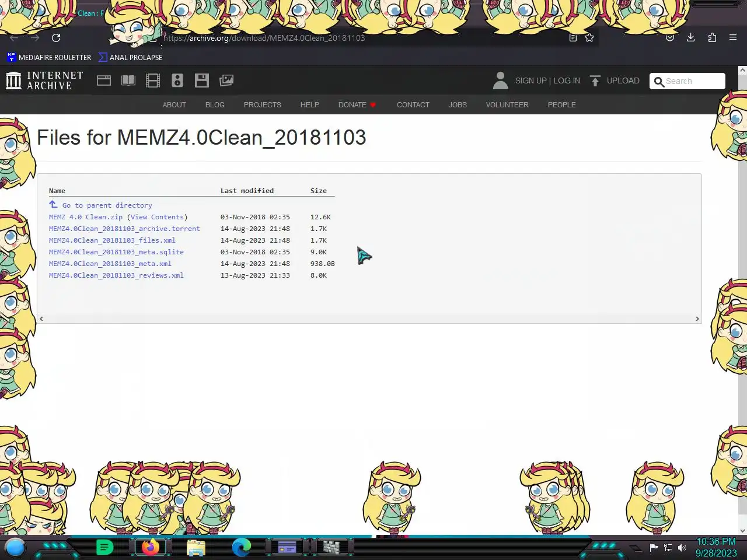Click the Action Center flag tray icon

[654, 547]
